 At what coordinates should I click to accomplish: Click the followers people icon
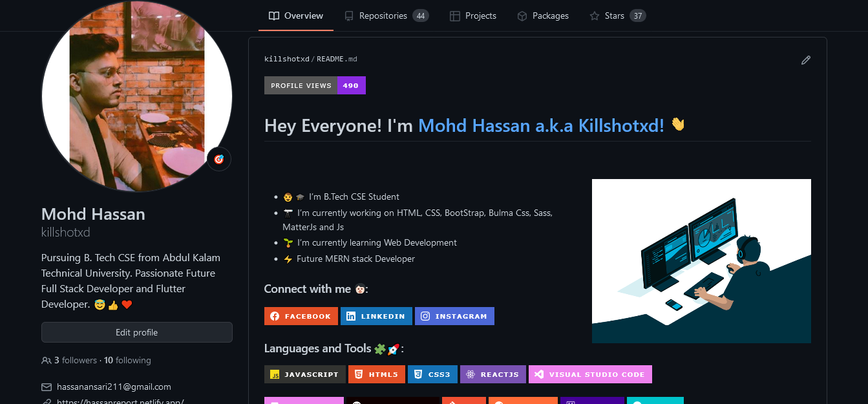pos(46,360)
